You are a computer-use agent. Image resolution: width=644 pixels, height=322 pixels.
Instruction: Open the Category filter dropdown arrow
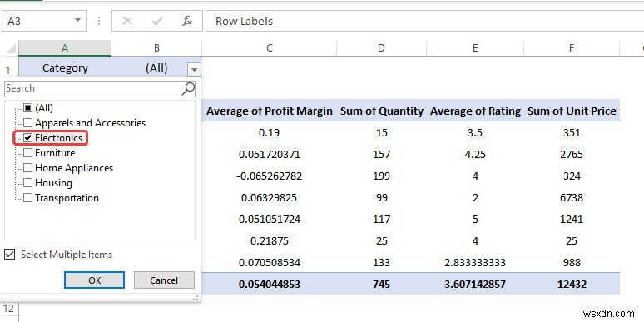pos(194,69)
